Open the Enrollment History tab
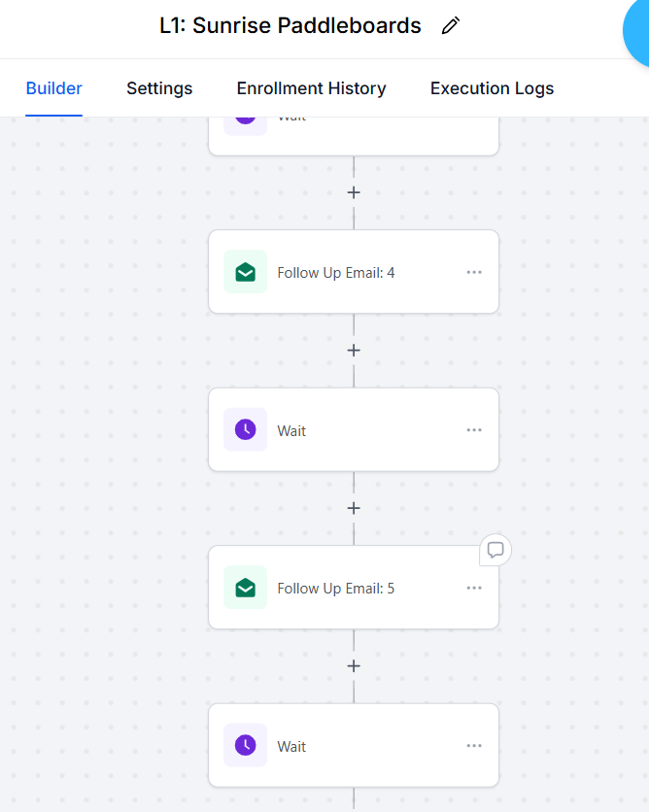This screenshot has height=812, width=649. pos(311,88)
